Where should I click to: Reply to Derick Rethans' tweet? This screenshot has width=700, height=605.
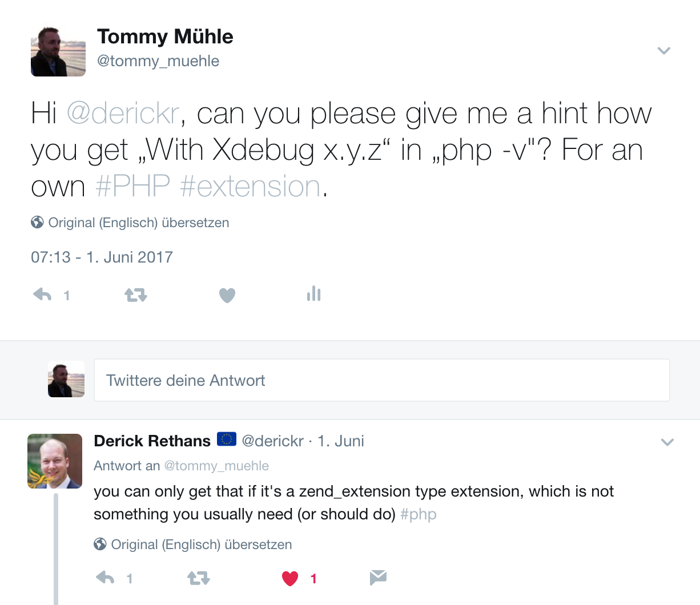tap(106, 578)
